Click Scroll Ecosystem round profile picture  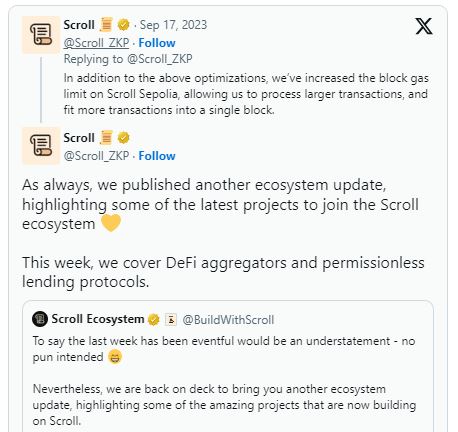point(40,319)
